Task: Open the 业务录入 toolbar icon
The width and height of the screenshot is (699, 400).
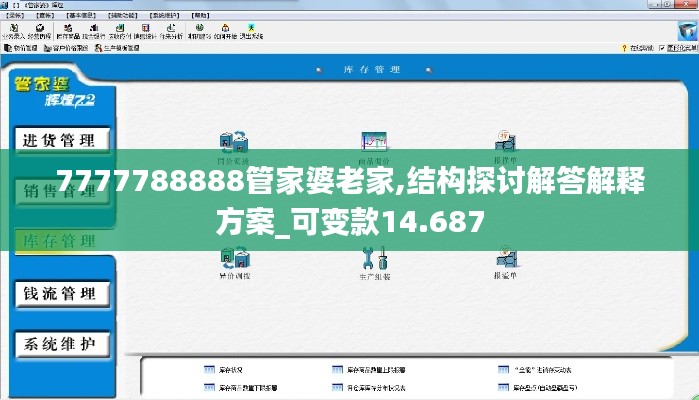Action: (x=13, y=32)
